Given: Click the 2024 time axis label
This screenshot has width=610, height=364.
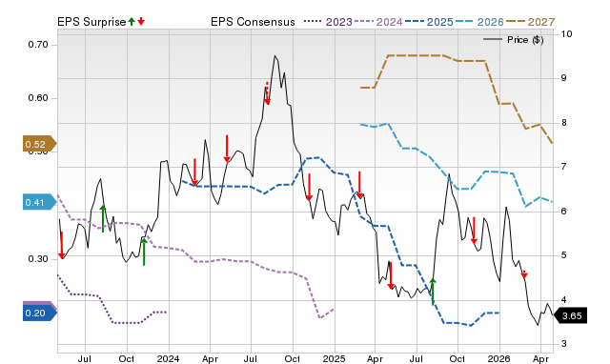Looking at the screenshot, I should 168,358.
